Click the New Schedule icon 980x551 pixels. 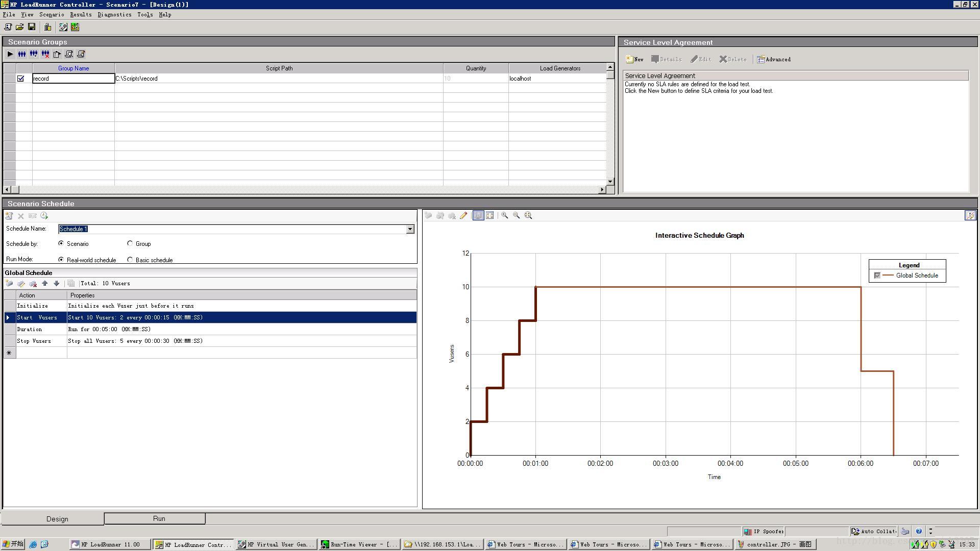pos(9,216)
